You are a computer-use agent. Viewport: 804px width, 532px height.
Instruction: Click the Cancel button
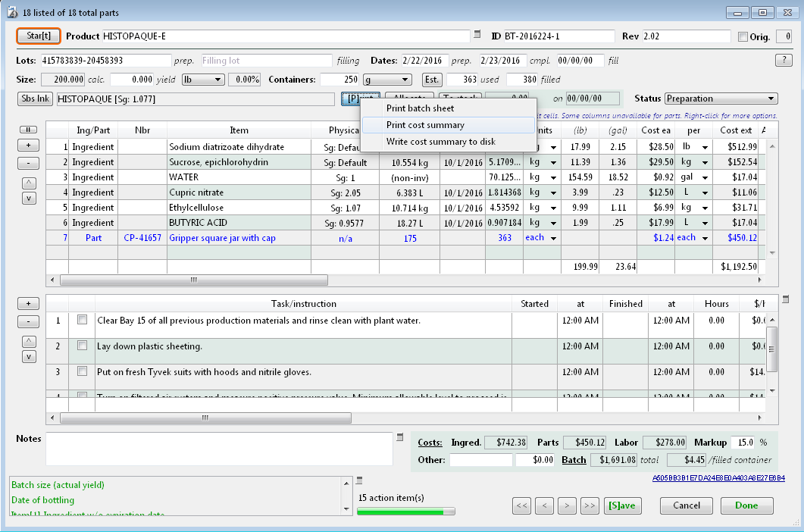coord(686,505)
